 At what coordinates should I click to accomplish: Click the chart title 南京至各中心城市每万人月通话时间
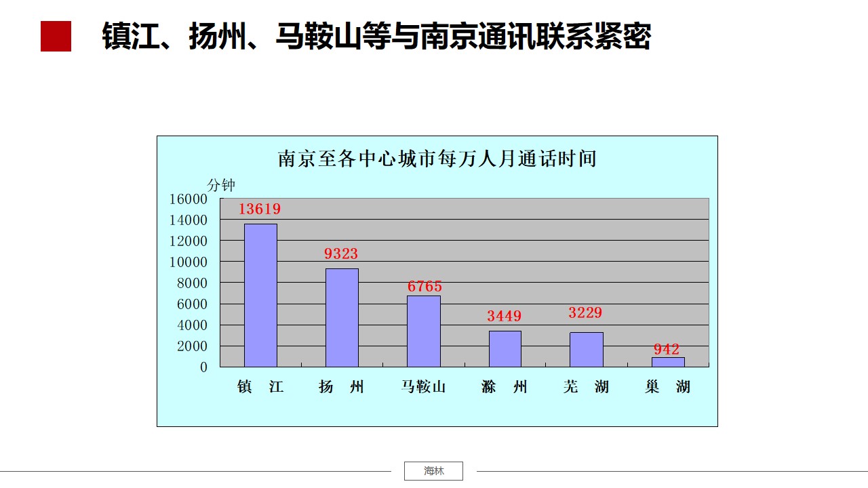[437, 159]
